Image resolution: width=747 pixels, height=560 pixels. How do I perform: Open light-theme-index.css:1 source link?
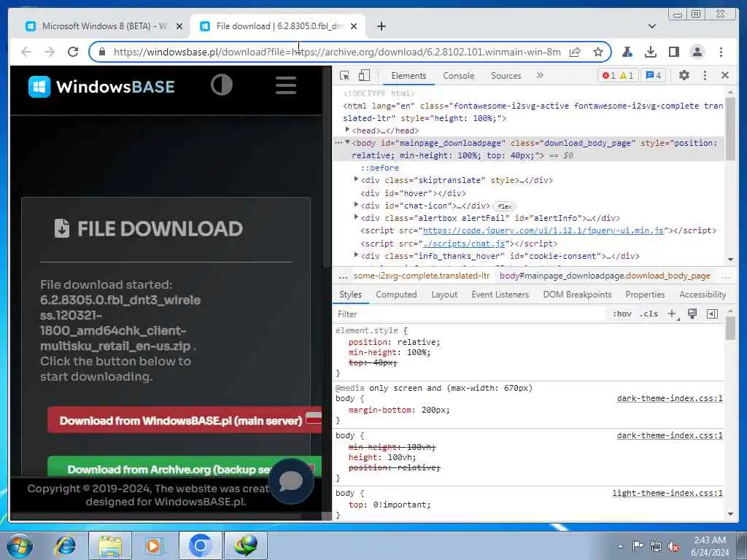click(667, 493)
